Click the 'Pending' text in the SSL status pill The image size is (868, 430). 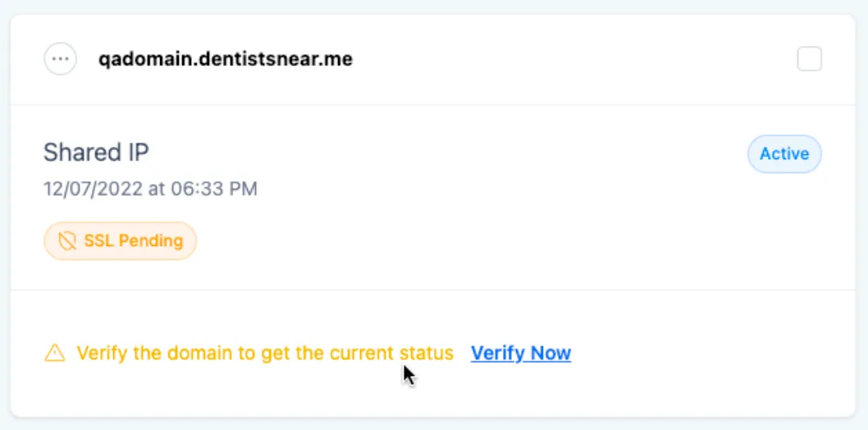(x=151, y=240)
